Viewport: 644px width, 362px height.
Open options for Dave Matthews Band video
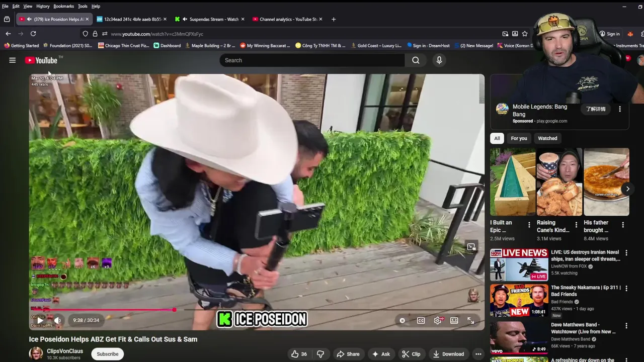[x=626, y=326]
